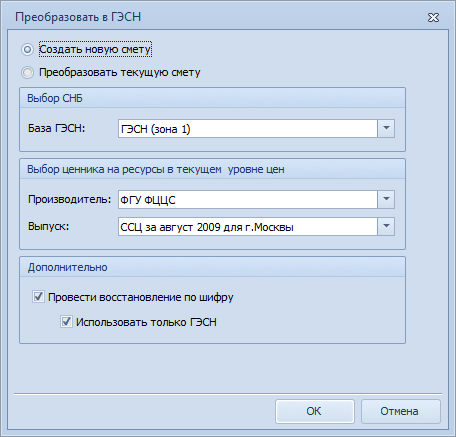Click the 'База ГЭСН:' label
The width and height of the screenshot is (456, 437).
[56, 128]
